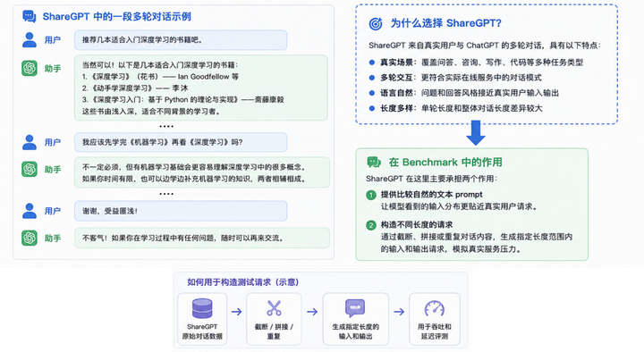Click the line 长度多样：单轮长度和整体对话长度差异较大
Image resolution: width=644 pixels, height=352 pixels.
(462, 108)
